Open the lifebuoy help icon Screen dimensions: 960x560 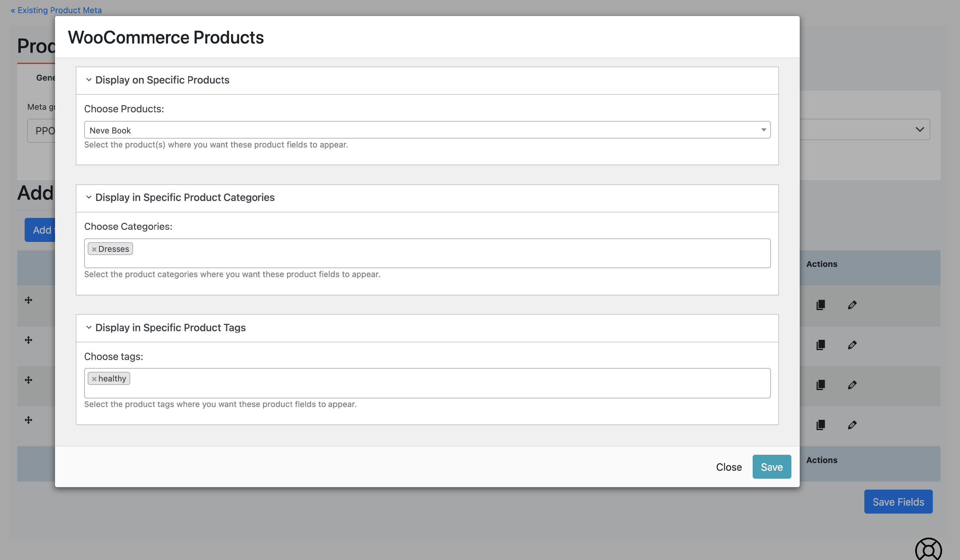click(928, 550)
